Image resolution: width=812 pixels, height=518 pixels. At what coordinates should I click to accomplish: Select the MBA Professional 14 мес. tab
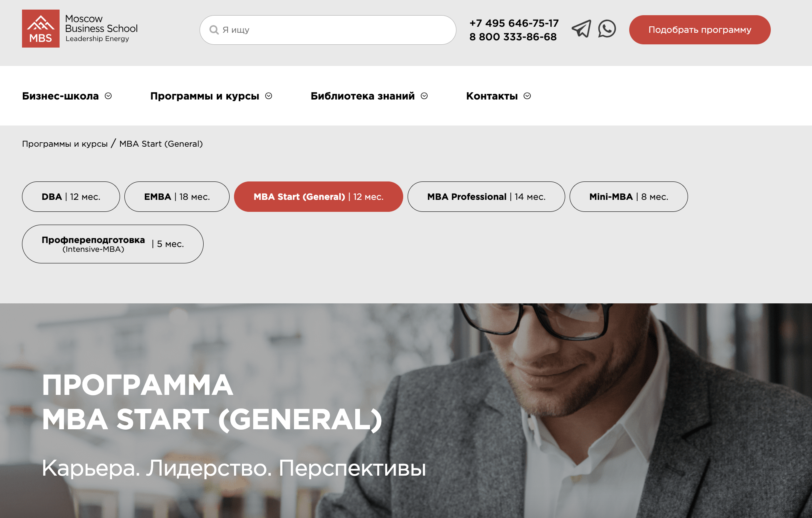point(486,197)
